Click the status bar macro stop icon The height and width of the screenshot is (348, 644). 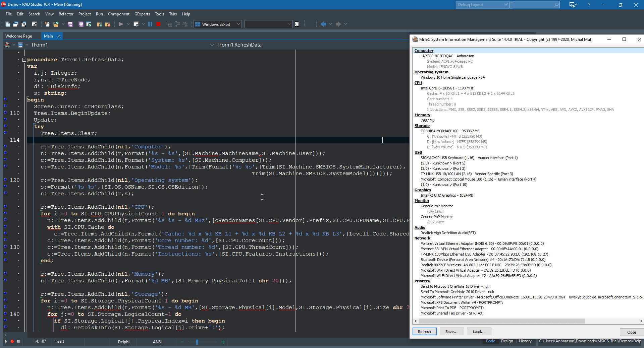(x=18, y=342)
